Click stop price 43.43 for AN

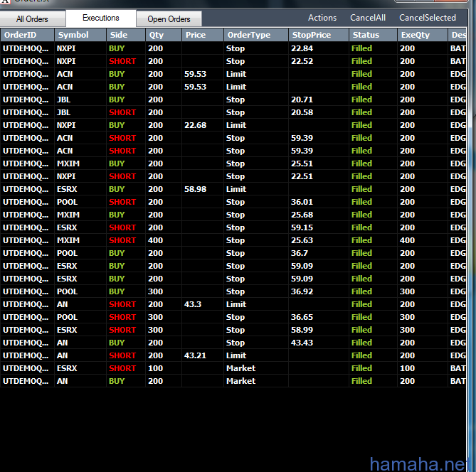pos(319,343)
